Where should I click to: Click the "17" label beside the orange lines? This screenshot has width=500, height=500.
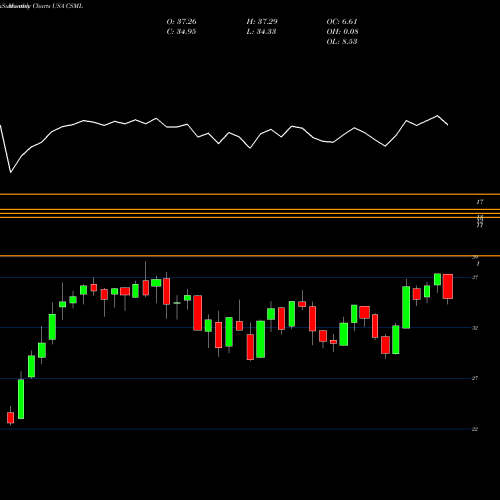(x=480, y=202)
